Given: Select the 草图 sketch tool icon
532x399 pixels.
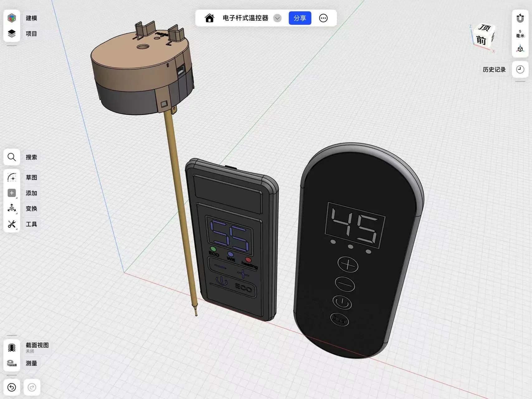Looking at the screenshot, I should point(12,177).
